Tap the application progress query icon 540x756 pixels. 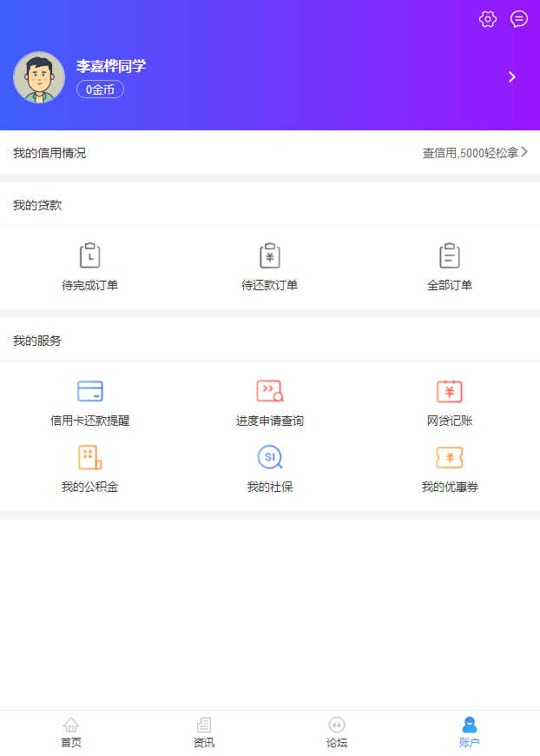click(x=270, y=391)
